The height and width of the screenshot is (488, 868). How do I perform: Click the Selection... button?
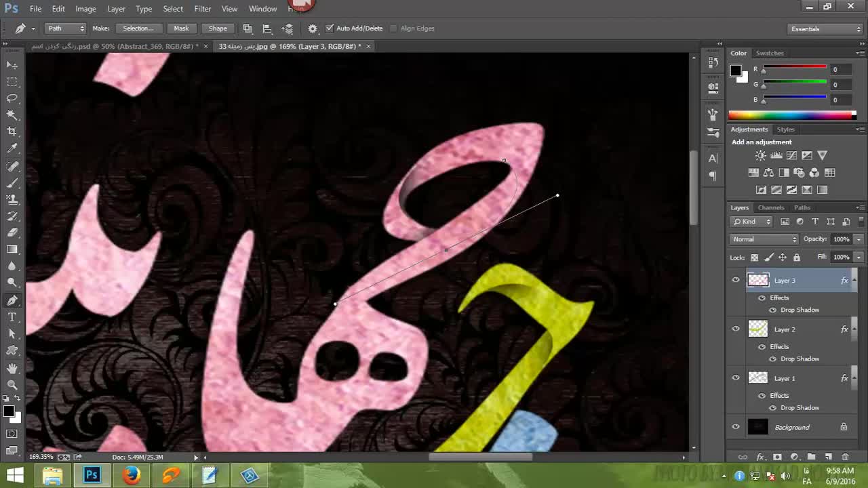coord(138,28)
